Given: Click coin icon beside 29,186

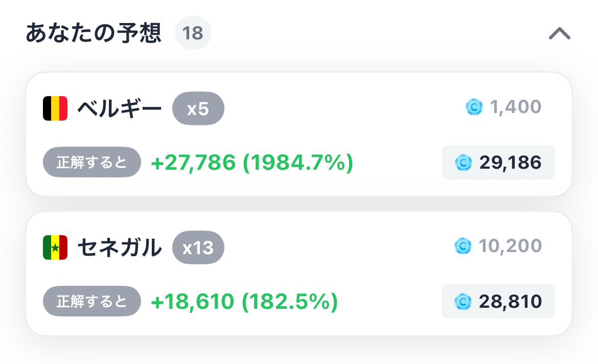Looking at the screenshot, I should 464,163.
